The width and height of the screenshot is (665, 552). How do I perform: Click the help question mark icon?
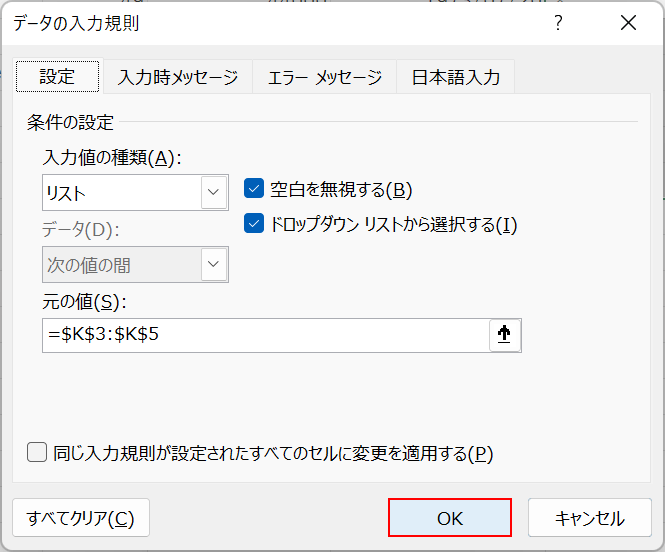559,23
